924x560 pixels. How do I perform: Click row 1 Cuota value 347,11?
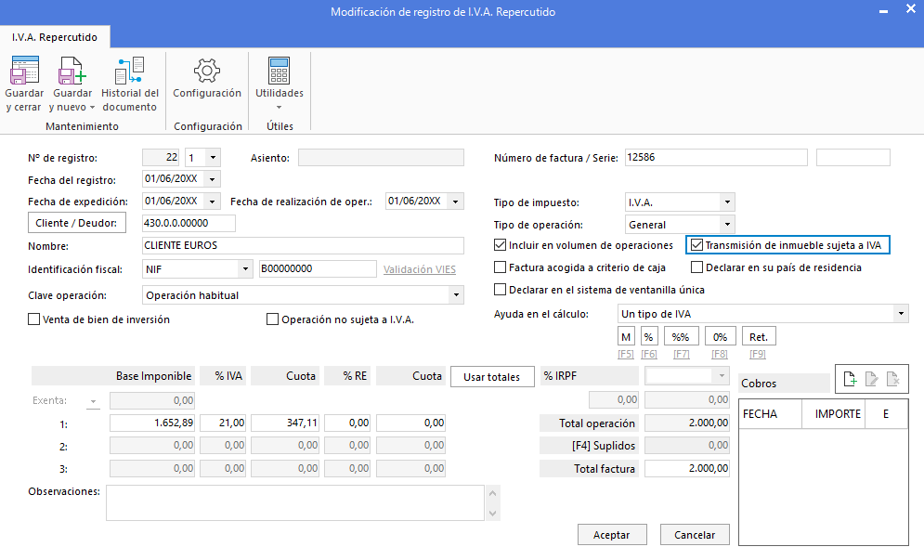tap(284, 423)
